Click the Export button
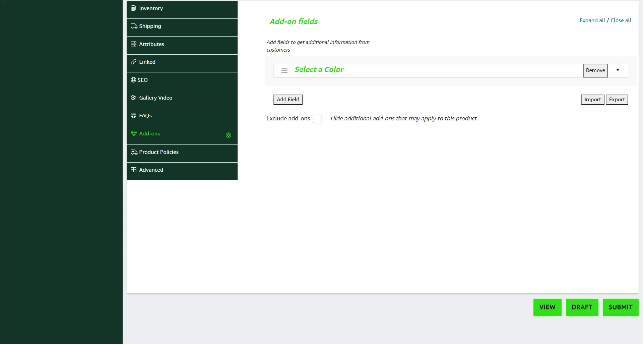Image resolution: width=644 pixels, height=345 pixels. pyautogui.click(x=617, y=100)
